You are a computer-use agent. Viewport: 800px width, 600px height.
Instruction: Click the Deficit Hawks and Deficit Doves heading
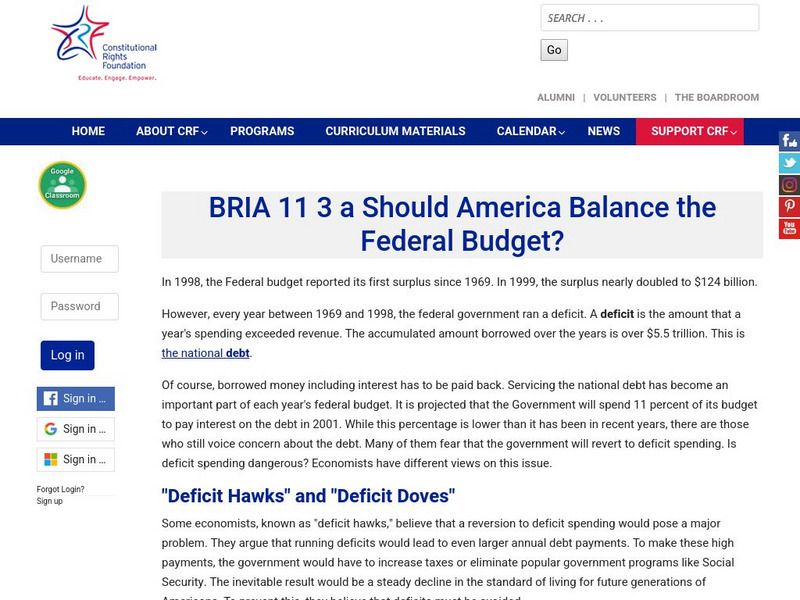click(308, 495)
